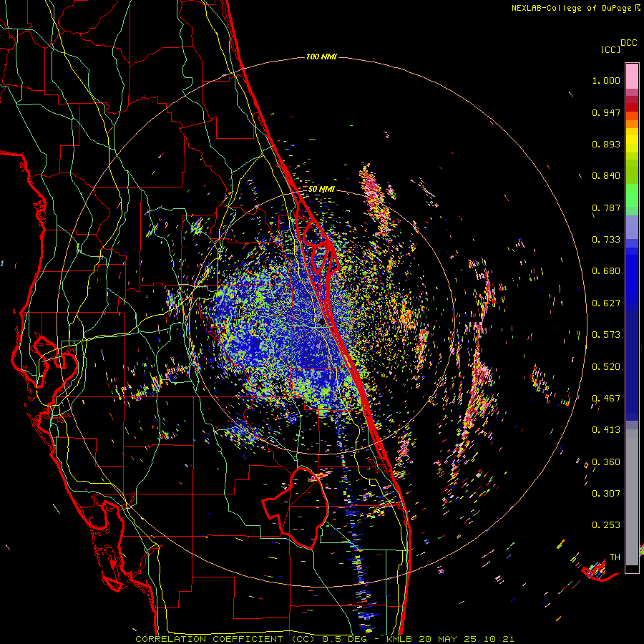Click the 0.947 color scale value
The height and width of the screenshot is (644, 644).
pos(606,112)
